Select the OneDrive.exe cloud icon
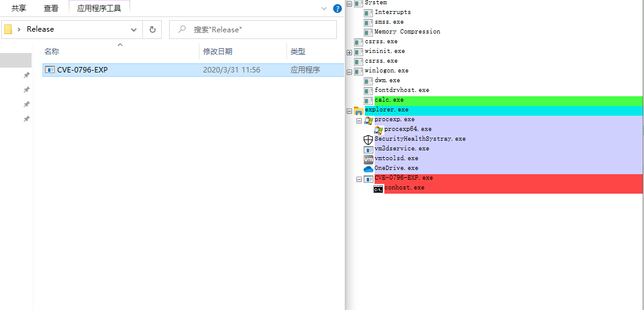This screenshot has height=310, width=644. [x=368, y=168]
